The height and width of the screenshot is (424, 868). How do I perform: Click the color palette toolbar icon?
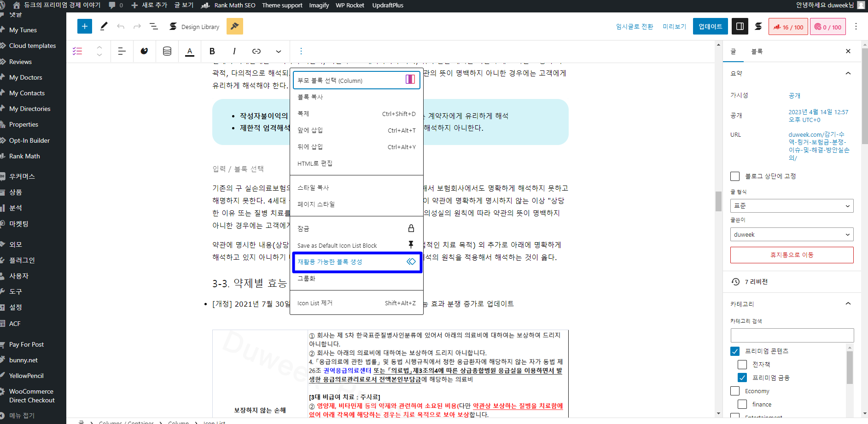145,51
